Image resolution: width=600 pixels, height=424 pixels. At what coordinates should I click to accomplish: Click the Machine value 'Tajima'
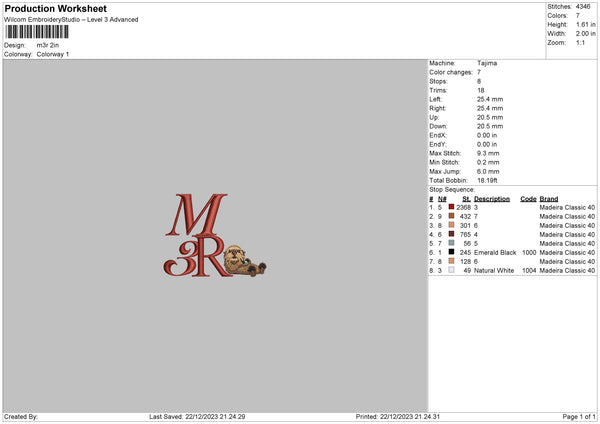(487, 63)
